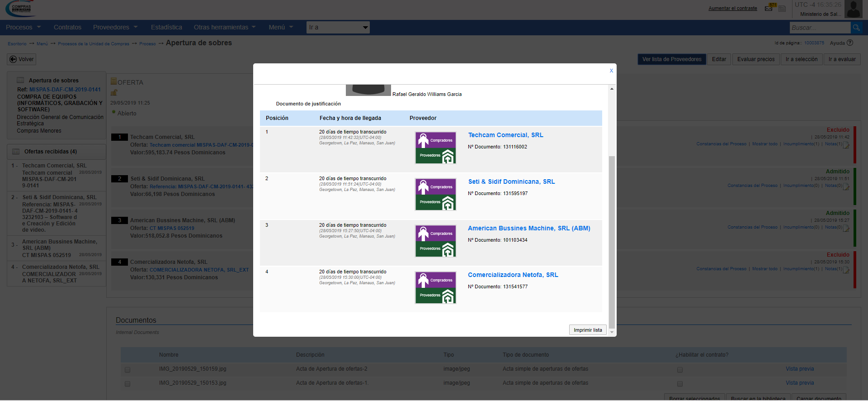Select offer 3 American Bussines Machine in sidebar
Screen dimensions: 868x401
(57, 248)
